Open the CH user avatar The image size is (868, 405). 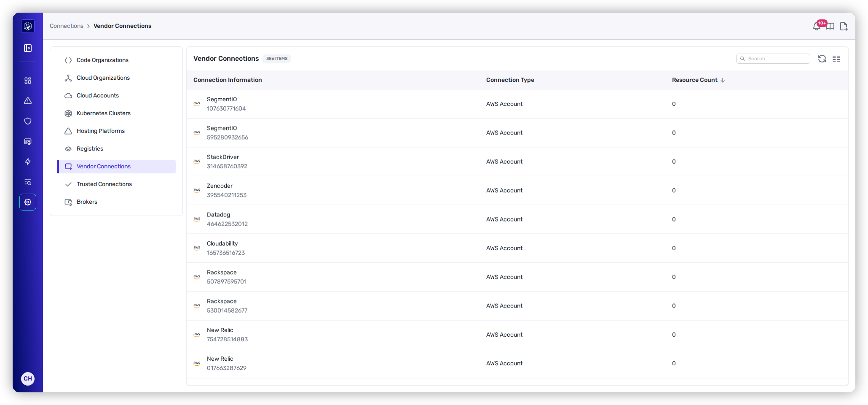tap(28, 378)
